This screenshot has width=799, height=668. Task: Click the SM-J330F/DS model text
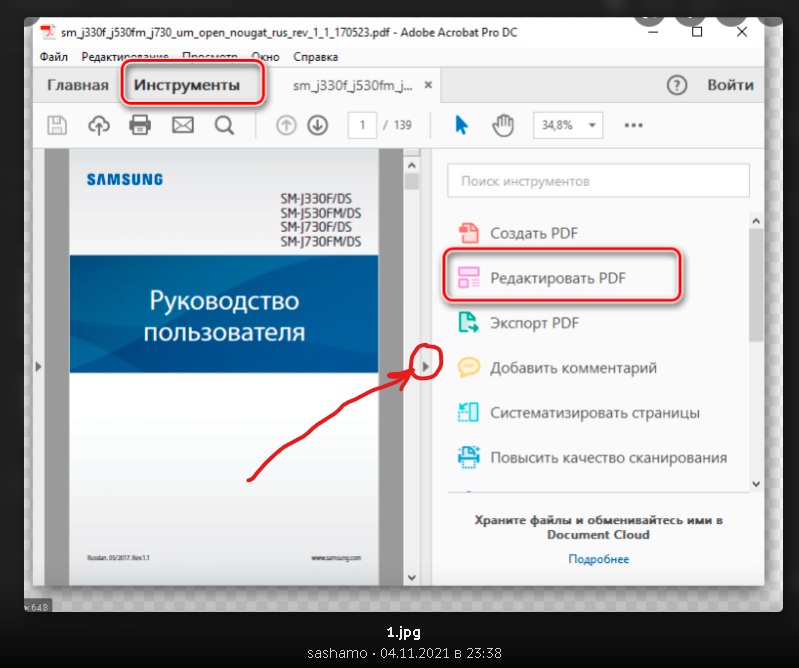[316, 199]
